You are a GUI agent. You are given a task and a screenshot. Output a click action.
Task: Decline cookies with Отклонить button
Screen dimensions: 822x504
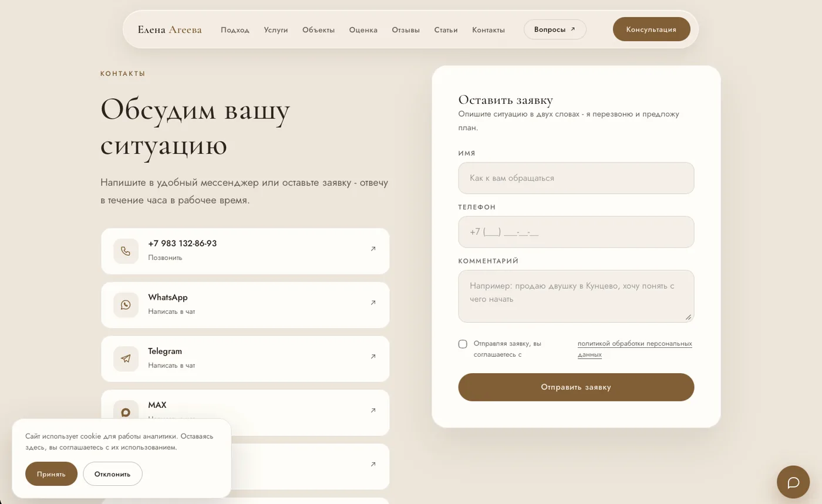point(113,474)
